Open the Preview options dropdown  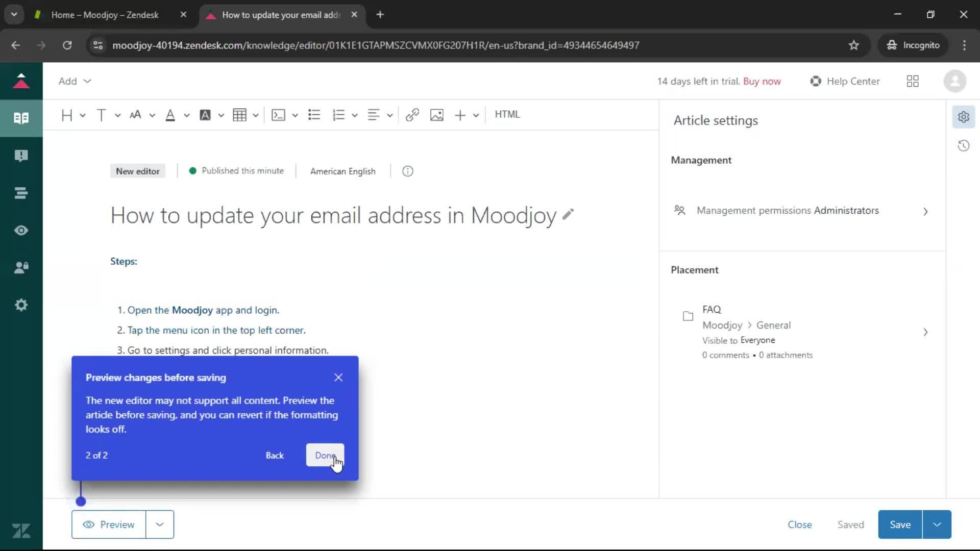[x=160, y=524]
